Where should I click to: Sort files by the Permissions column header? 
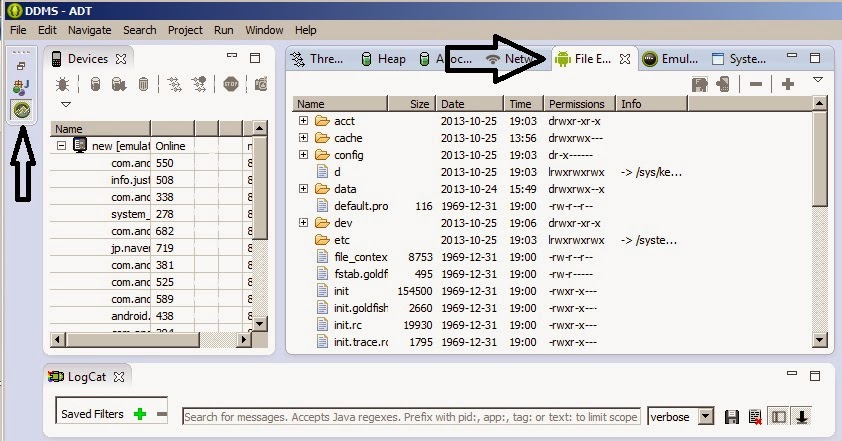579,104
